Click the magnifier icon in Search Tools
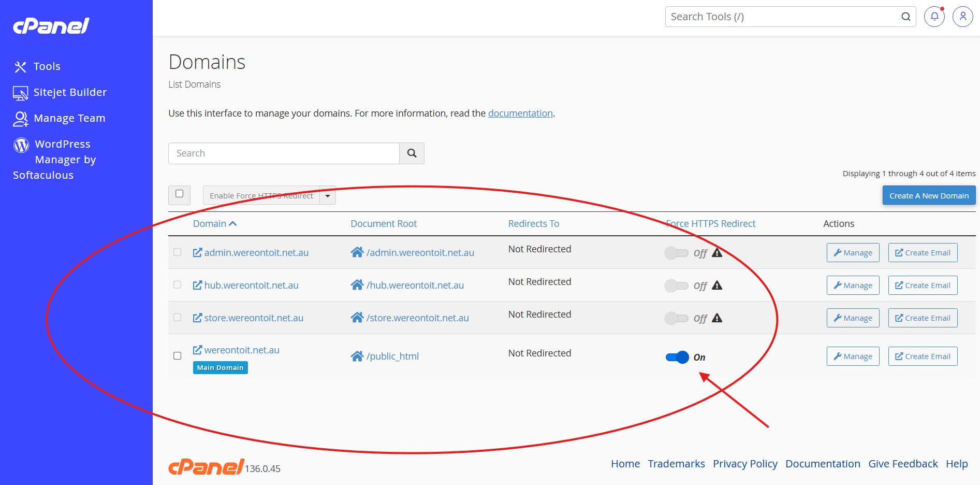This screenshot has width=980, height=485. [x=906, y=17]
